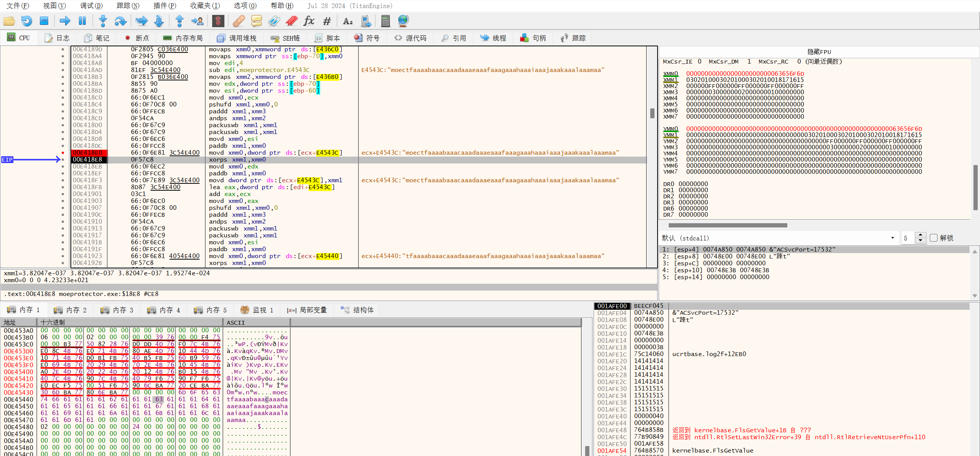This screenshot has height=456, width=980.
Task: Open the calculator toolbar icon
Action: pyautogui.click(x=385, y=21)
